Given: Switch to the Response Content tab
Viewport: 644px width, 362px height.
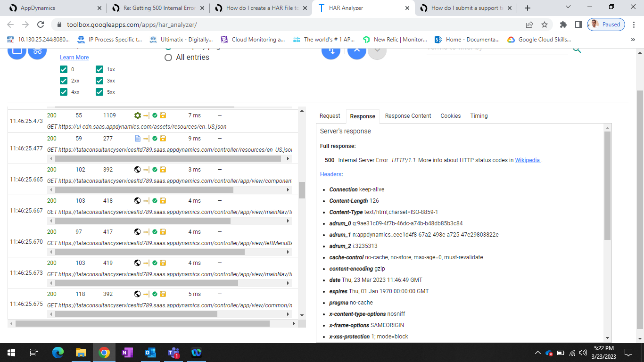Looking at the screenshot, I should [x=408, y=116].
